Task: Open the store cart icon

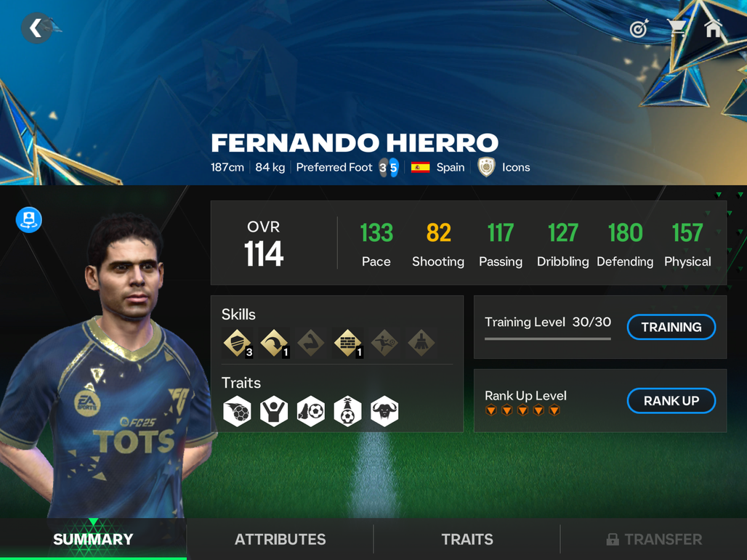Action: (x=677, y=28)
